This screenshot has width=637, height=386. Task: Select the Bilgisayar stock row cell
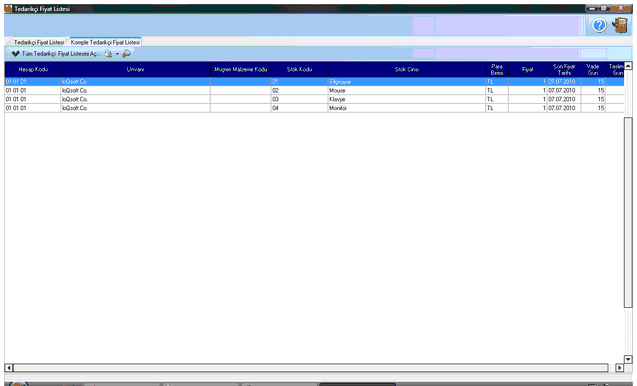tap(407, 82)
